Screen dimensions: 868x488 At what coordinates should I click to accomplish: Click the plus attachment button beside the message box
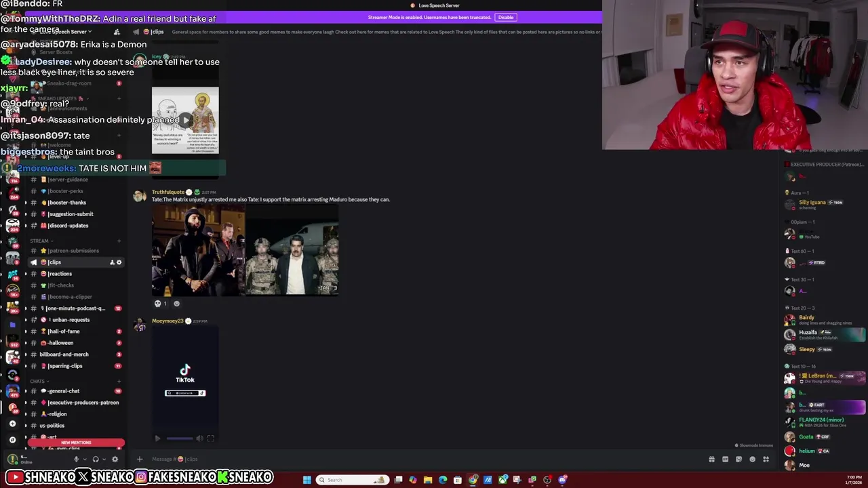tap(140, 459)
